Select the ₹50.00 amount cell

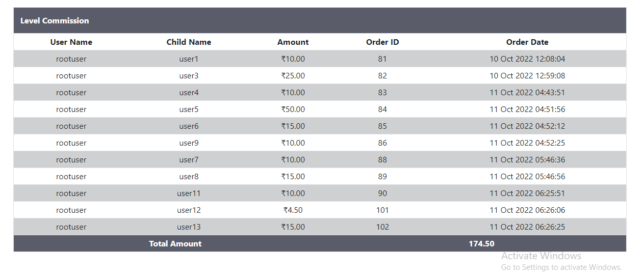293,109
